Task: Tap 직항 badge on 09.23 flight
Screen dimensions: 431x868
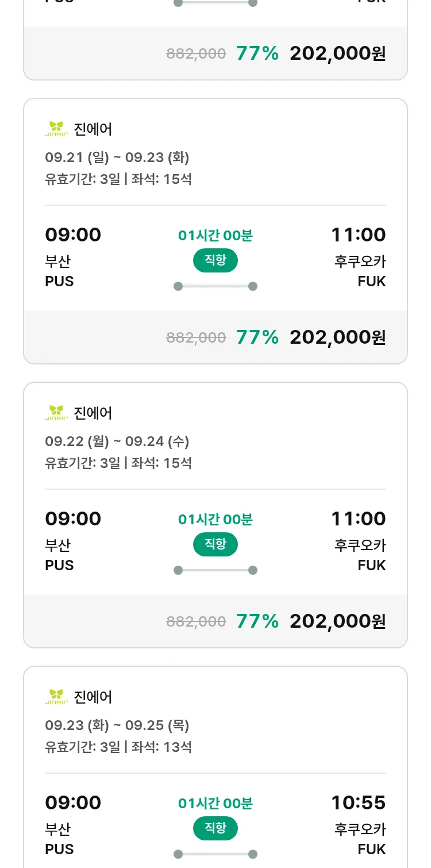Action: coord(215,828)
